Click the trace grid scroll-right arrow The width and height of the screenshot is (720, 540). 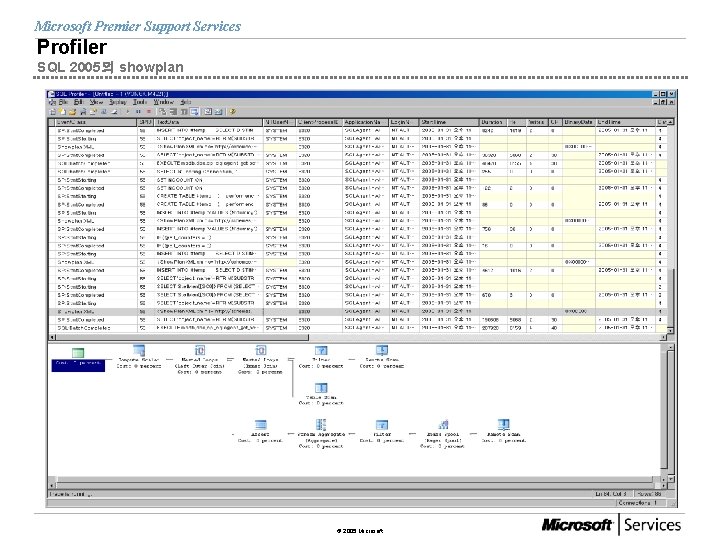pyautogui.click(x=663, y=338)
